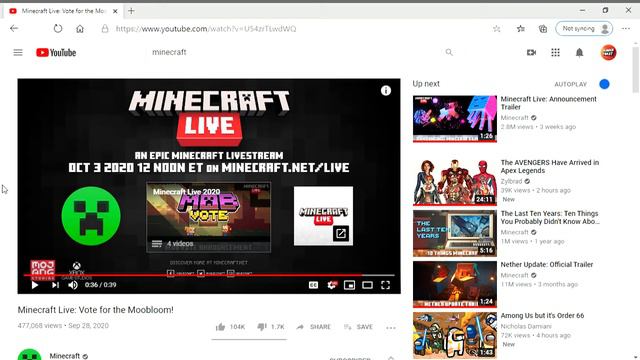Open Minecraft Live Announcement Trailer thumbnail

[455, 119]
